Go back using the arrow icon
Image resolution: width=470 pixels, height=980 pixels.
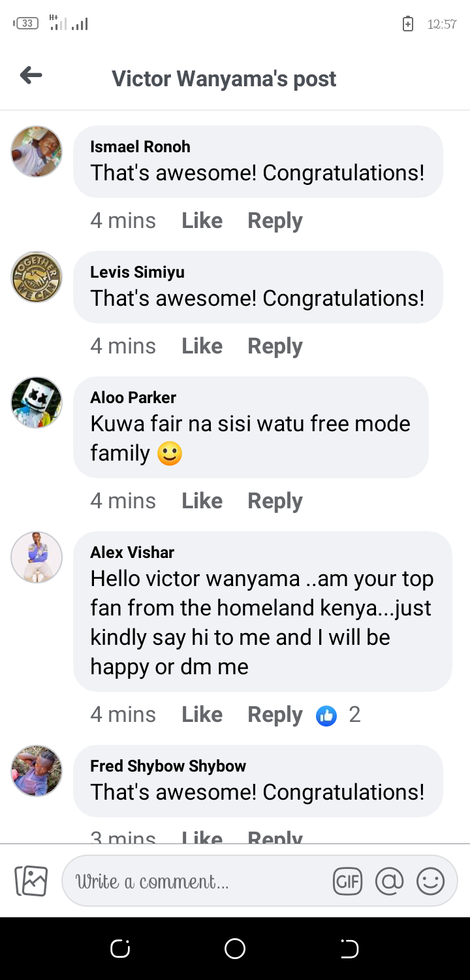pyautogui.click(x=31, y=76)
